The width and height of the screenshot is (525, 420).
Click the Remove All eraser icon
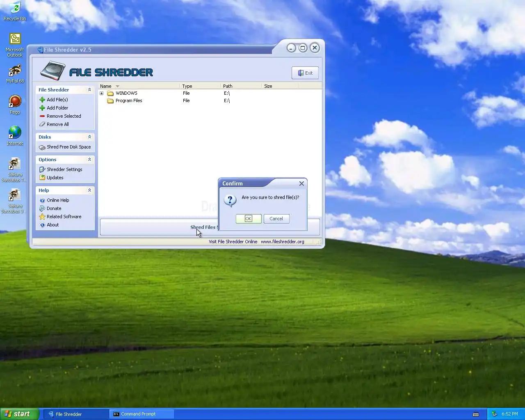[x=42, y=124]
